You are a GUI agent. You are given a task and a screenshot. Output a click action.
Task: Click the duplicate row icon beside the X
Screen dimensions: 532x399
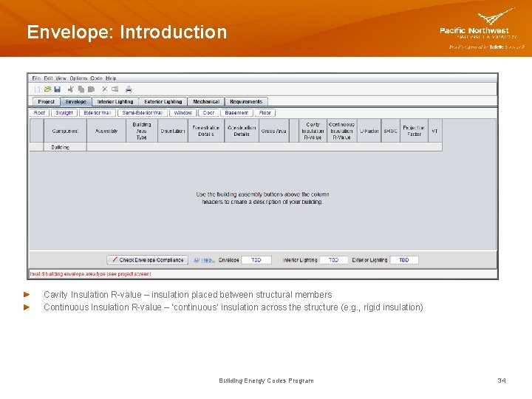(115, 89)
